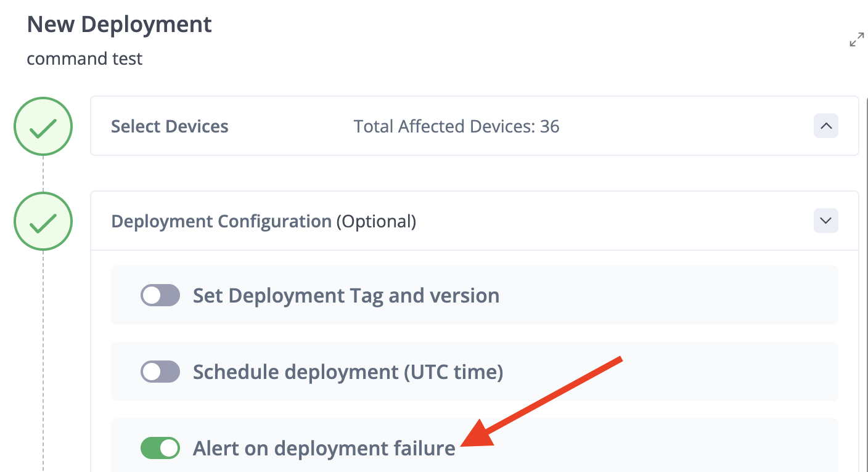Click the fullscreen expand arrows icon
Viewport: 868px width, 472px height.
pos(856,40)
